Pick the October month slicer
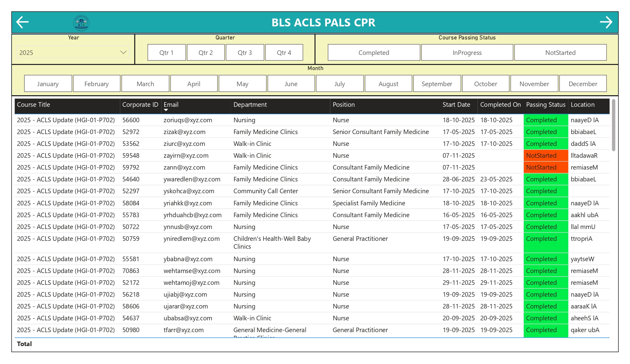The image size is (630, 364). (x=485, y=84)
